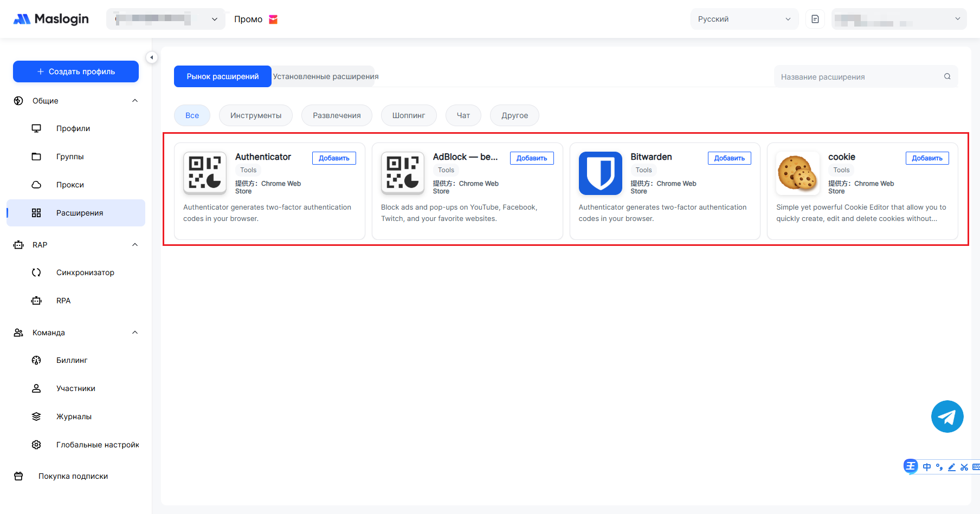
Task: Select the Шоппинг category filter
Action: click(x=408, y=115)
